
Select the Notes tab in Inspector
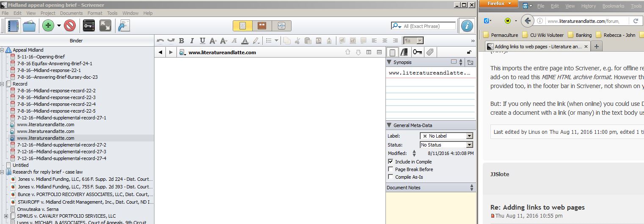[x=393, y=52]
